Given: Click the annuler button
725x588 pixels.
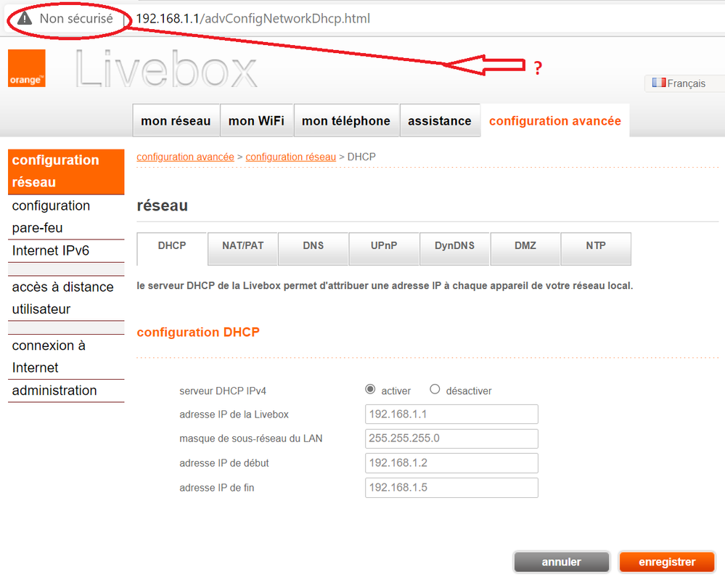Looking at the screenshot, I should (x=562, y=562).
